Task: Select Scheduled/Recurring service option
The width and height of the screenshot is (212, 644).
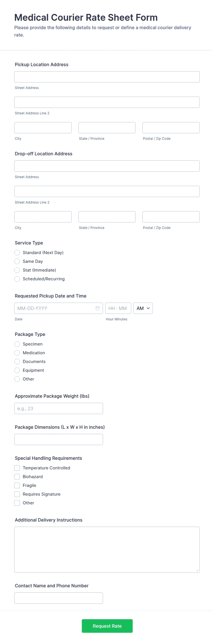Action: tap(17, 279)
